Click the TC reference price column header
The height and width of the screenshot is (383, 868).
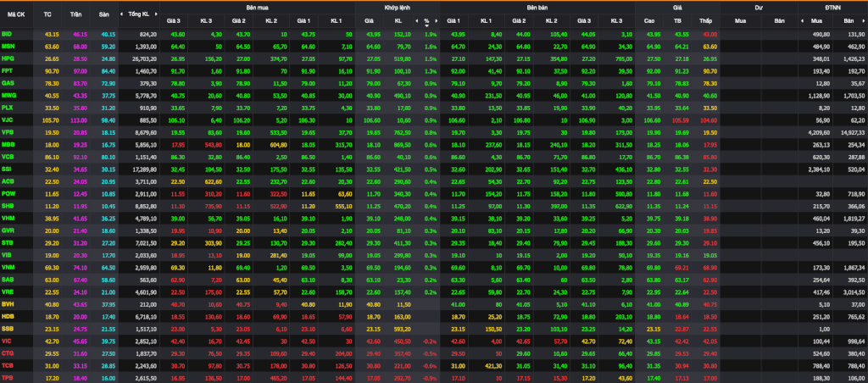pos(47,14)
